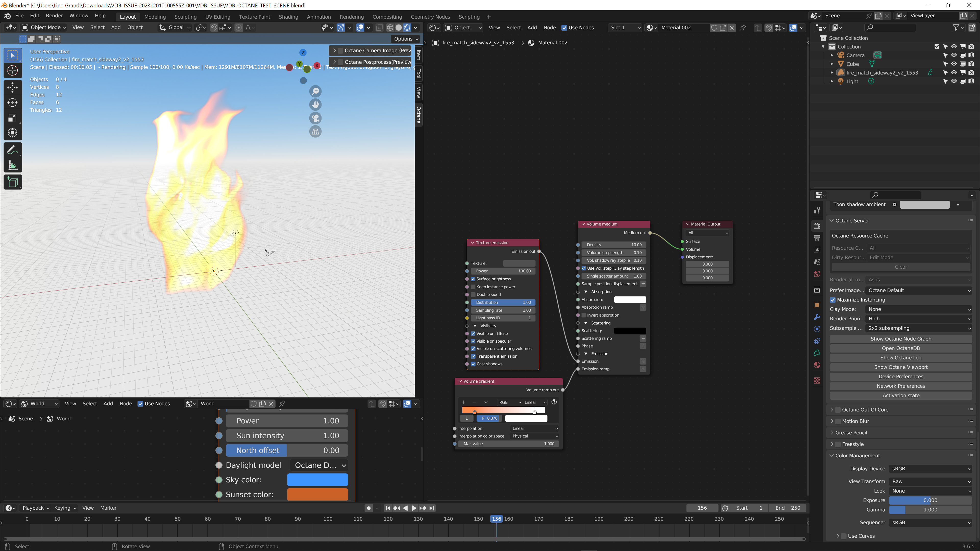980x551 pixels.
Task: Select the Measure tool icon
Action: click(13, 165)
